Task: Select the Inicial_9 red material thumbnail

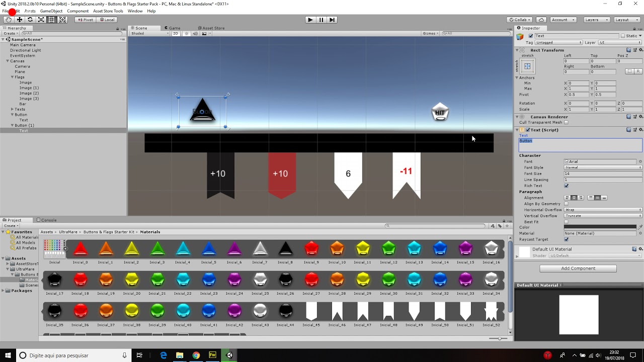Action: tap(311, 248)
